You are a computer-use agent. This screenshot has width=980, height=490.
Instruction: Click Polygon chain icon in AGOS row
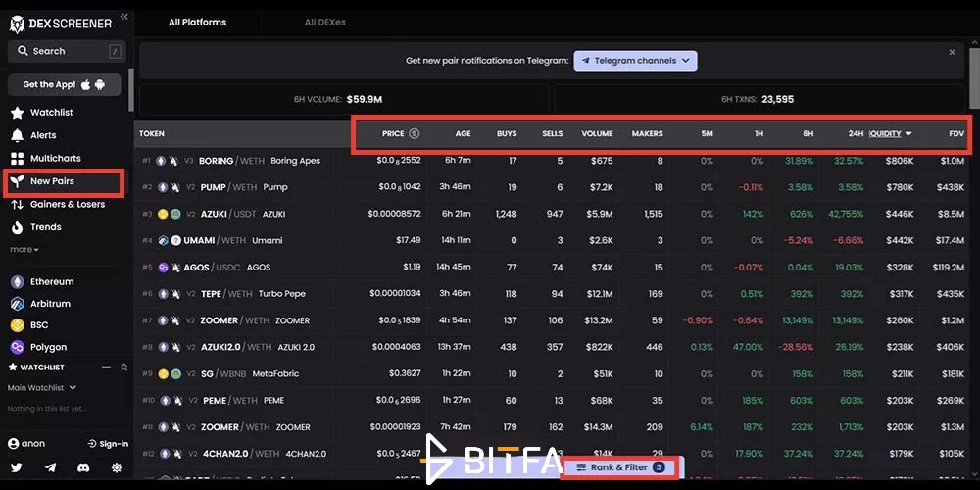coord(164,268)
